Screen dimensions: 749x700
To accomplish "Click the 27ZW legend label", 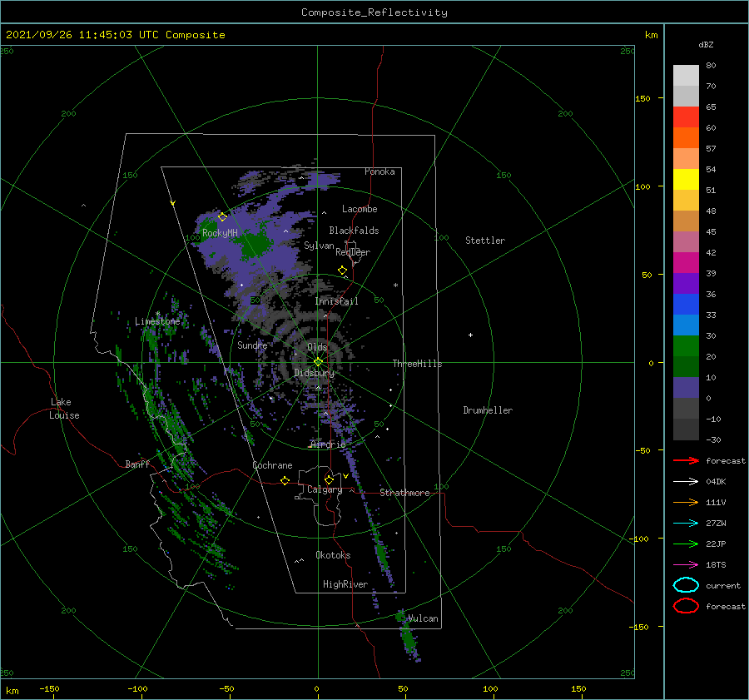I will (x=716, y=524).
